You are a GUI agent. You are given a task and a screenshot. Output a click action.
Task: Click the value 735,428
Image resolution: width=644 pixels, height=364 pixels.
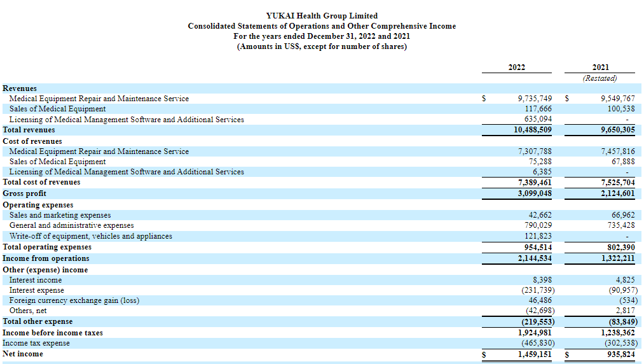[x=621, y=225]
